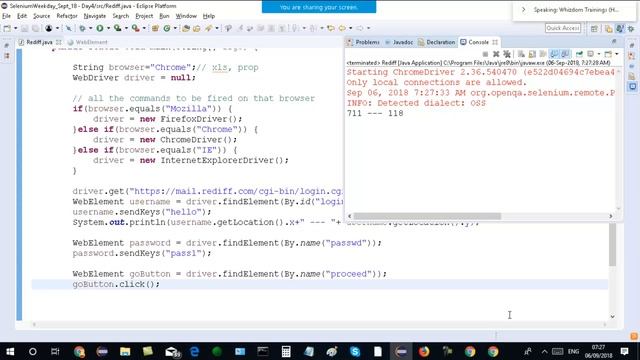Open the Windows Start menu
The height and width of the screenshot is (360, 640).
(10, 351)
